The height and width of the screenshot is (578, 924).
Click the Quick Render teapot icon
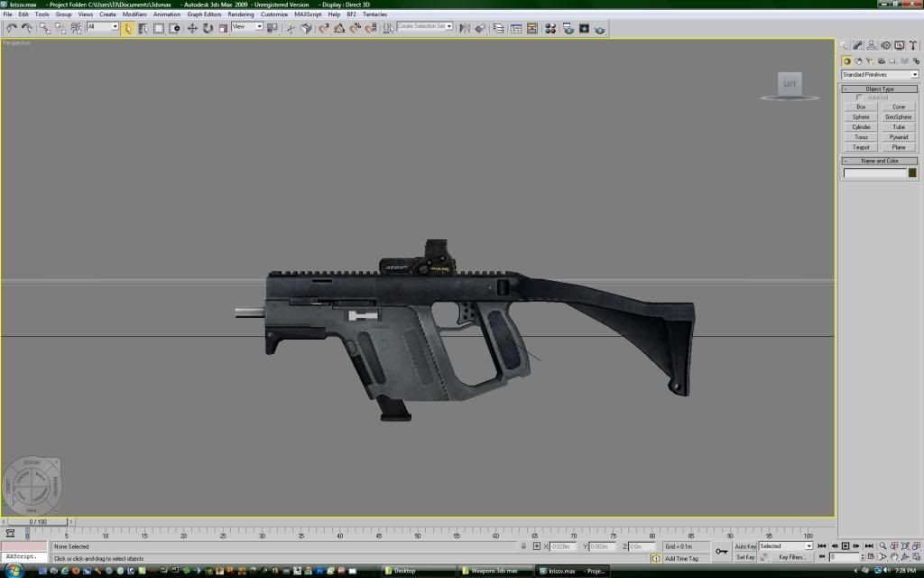(600, 28)
